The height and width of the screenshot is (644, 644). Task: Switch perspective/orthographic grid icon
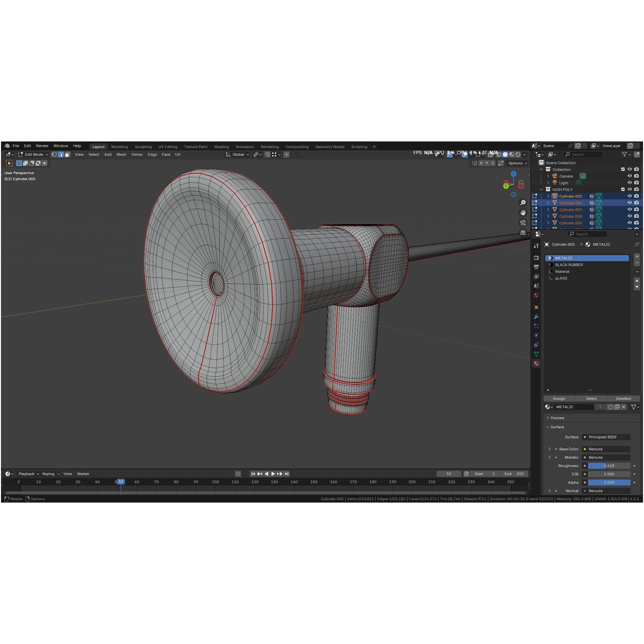(x=523, y=233)
